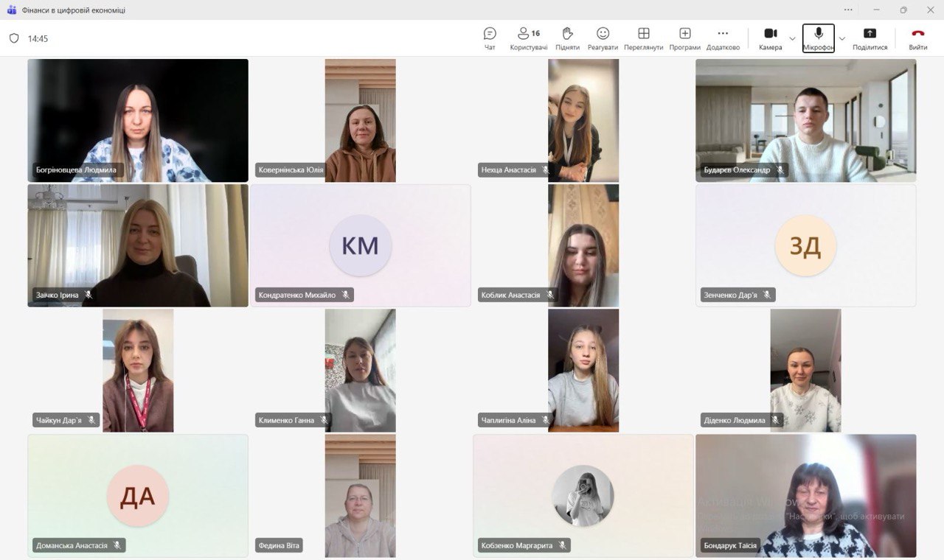Open the Реагувати reactions icon
Screen dimensions: 944x560
pyautogui.click(x=603, y=38)
